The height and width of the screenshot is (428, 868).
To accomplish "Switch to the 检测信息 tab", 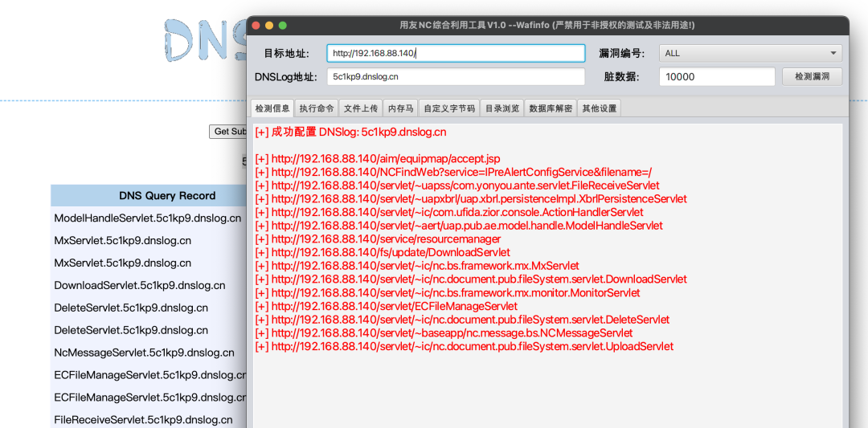I will click(272, 108).
